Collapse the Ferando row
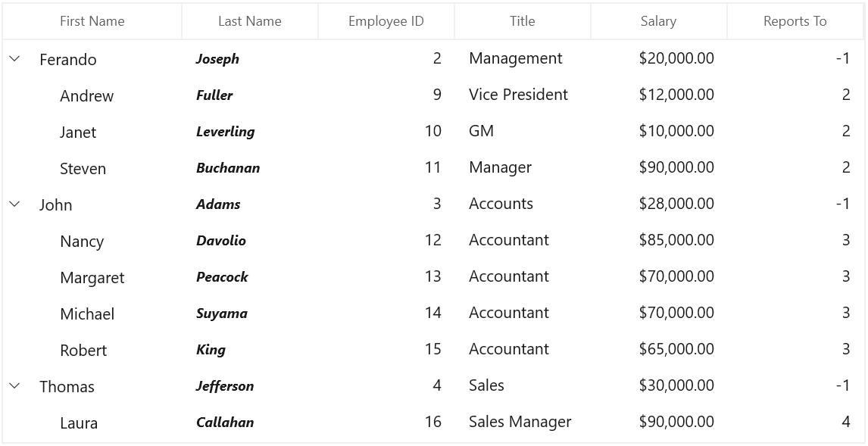 point(15,58)
